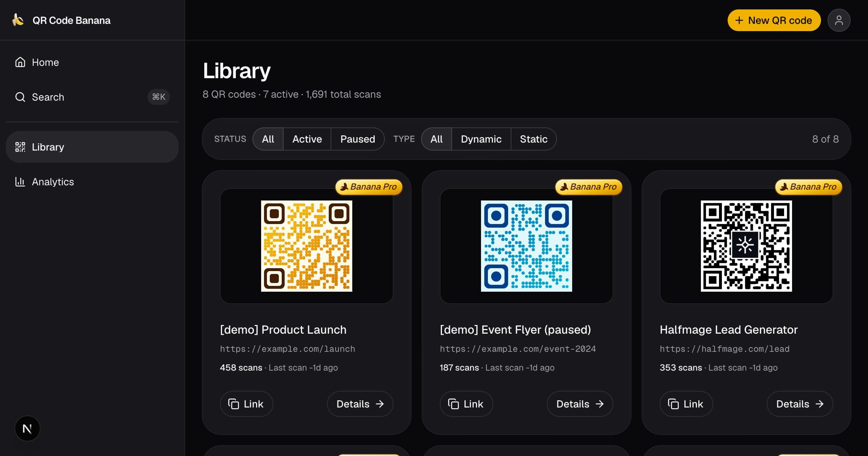Click URL https://example.com/launch
Screen dimensions: 868x456
pos(288,349)
